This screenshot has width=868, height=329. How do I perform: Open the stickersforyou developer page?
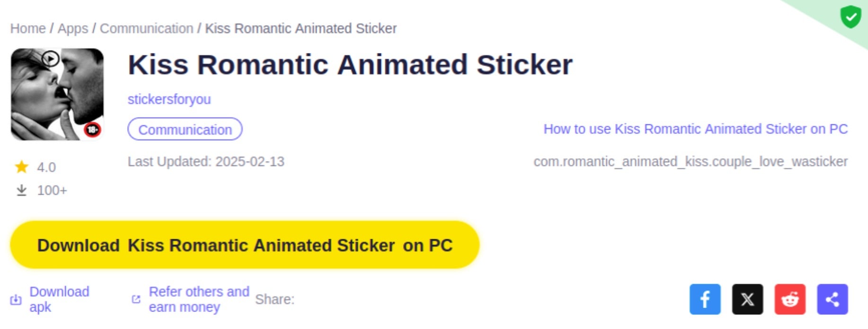169,99
